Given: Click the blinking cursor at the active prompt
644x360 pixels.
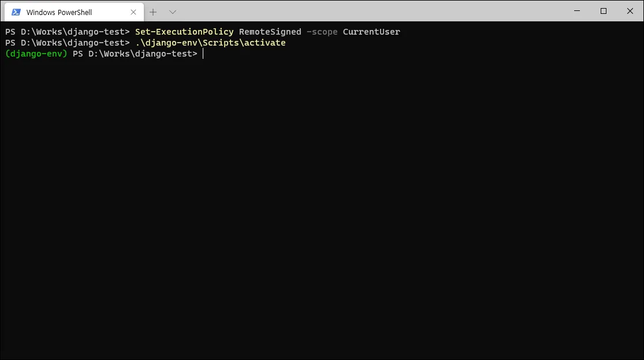Looking at the screenshot, I should [x=203, y=54].
